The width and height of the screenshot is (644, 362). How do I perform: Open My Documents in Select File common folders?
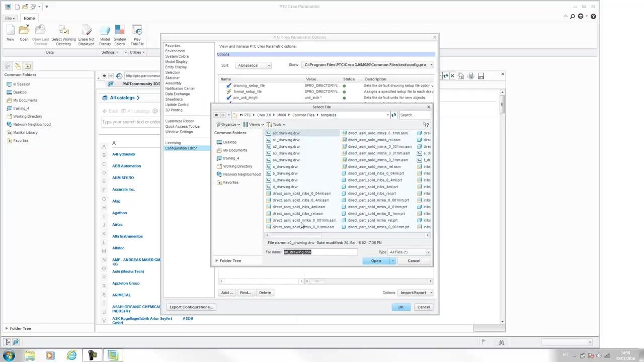[x=235, y=150]
